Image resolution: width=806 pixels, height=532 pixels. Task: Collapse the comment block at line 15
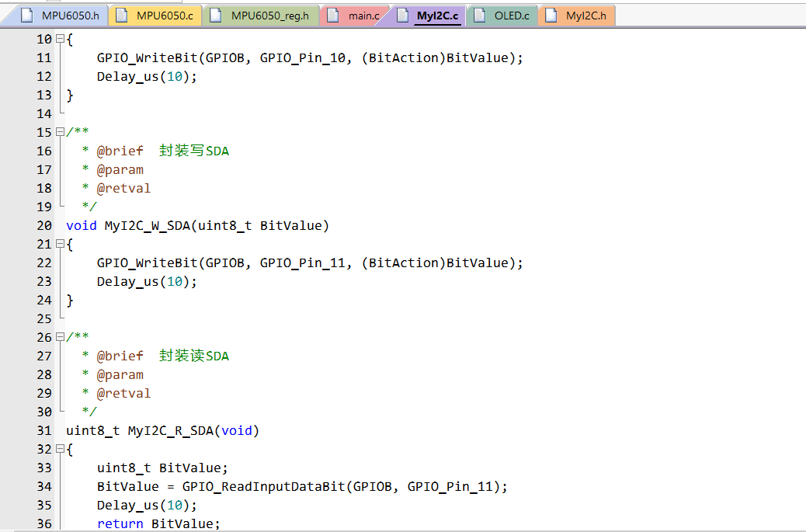(60, 131)
